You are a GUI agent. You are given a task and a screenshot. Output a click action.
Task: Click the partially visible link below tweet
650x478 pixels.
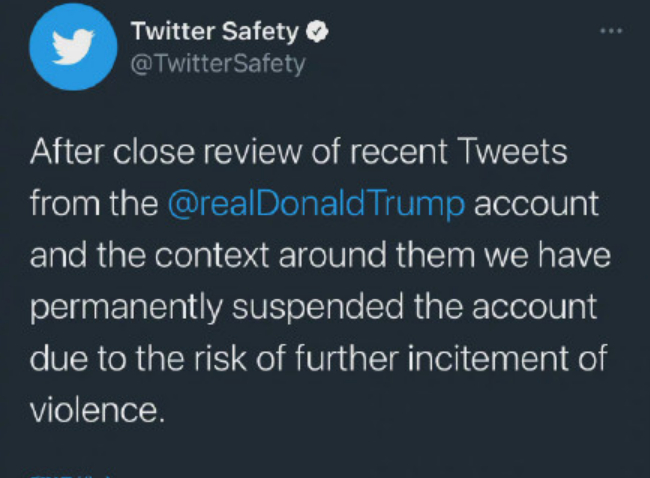70,473
